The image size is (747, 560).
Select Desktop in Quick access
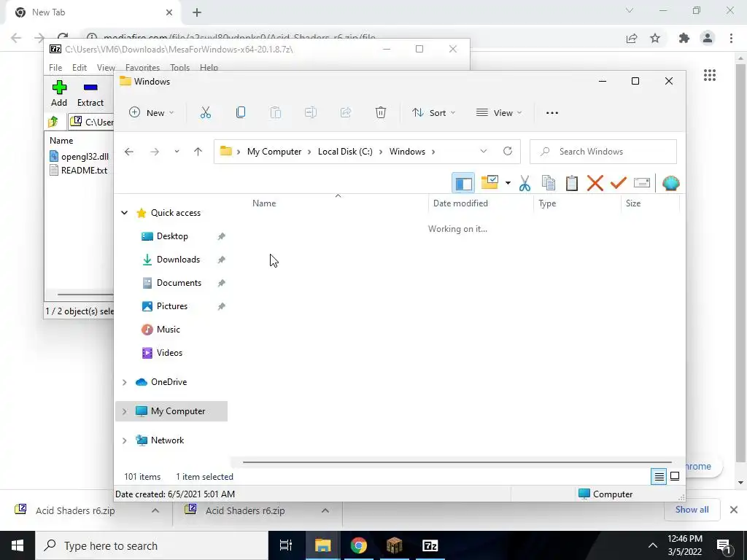pos(172,236)
